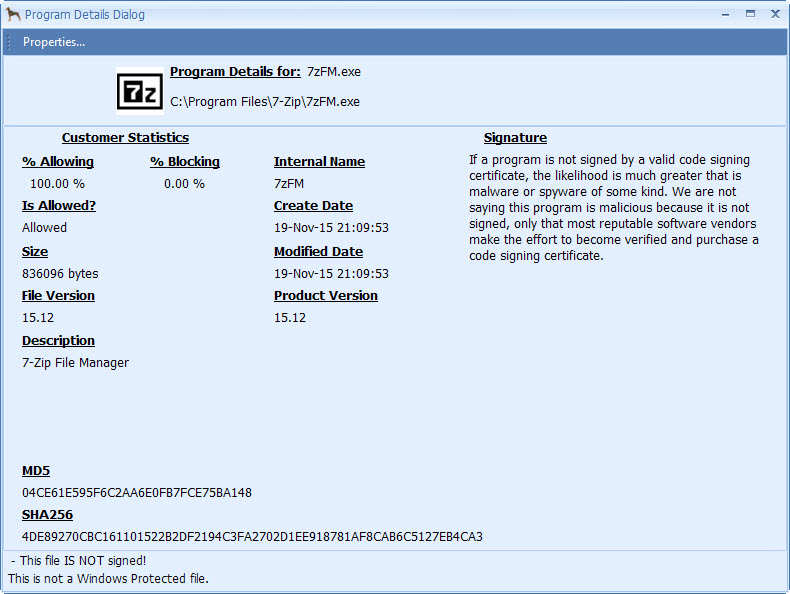Click the Modified Date label
This screenshot has height=594, width=790.
(x=318, y=252)
